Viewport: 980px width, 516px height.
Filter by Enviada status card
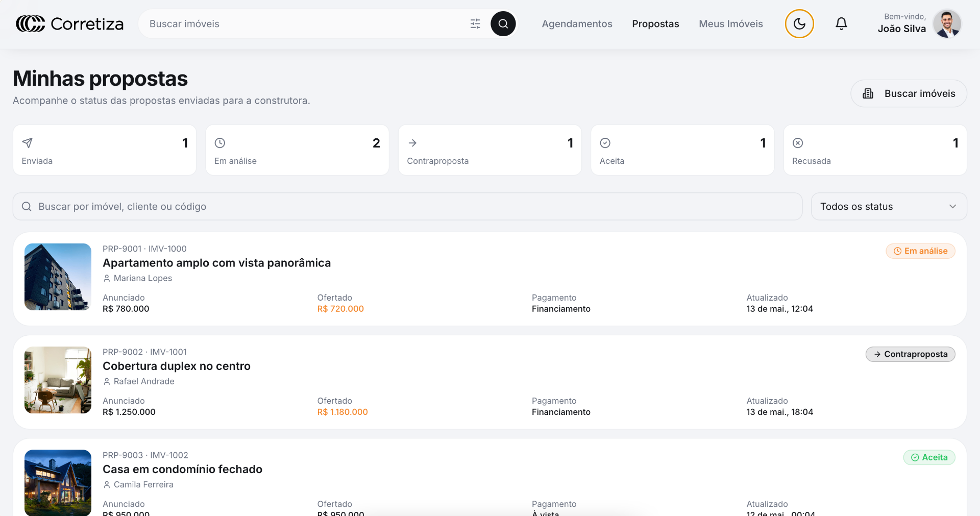[105, 150]
